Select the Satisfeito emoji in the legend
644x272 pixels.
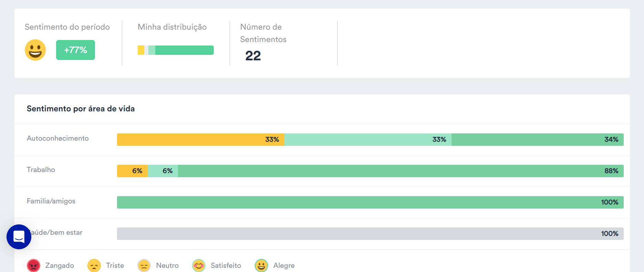pyautogui.click(x=199, y=265)
